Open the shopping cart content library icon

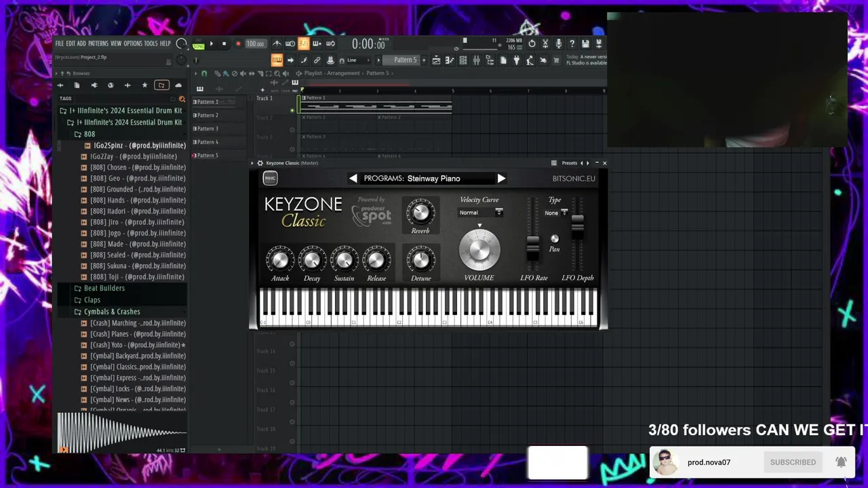click(x=556, y=60)
